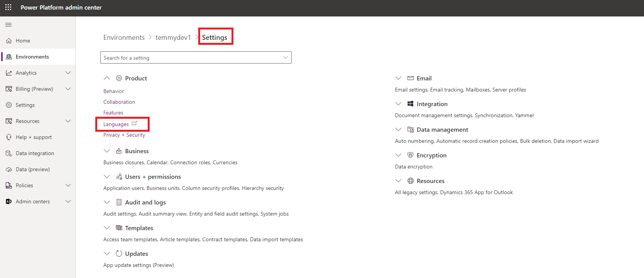Expand Analytics submenu chevron in sidebar
The height and width of the screenshot is (278, 644).
pyautogui.click(x=68, y=73)
